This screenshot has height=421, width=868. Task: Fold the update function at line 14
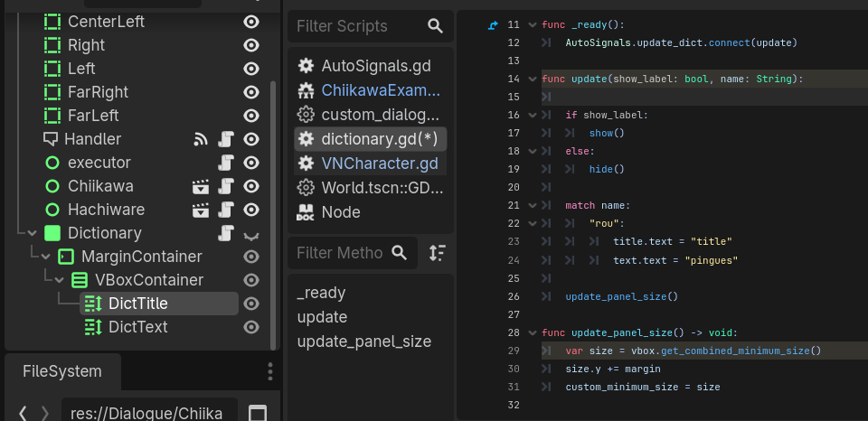click(531, 80)
